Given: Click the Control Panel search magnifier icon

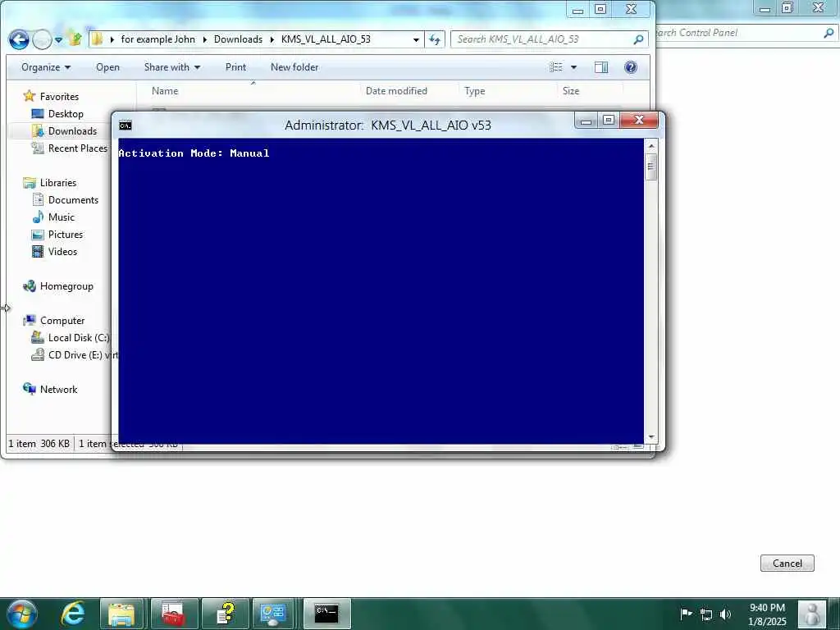Looking at the screenshot, I should point(829,33).
